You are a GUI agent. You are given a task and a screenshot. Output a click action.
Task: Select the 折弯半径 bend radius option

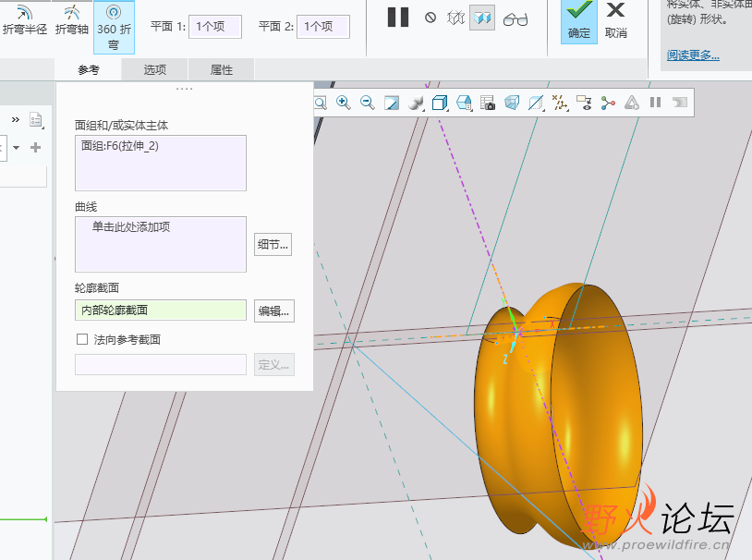(x=25, y=21)
